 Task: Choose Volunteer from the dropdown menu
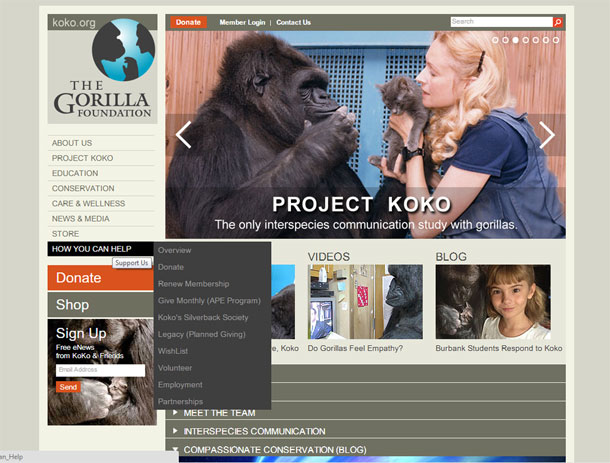pyautogui.click(x=176, y=368)
